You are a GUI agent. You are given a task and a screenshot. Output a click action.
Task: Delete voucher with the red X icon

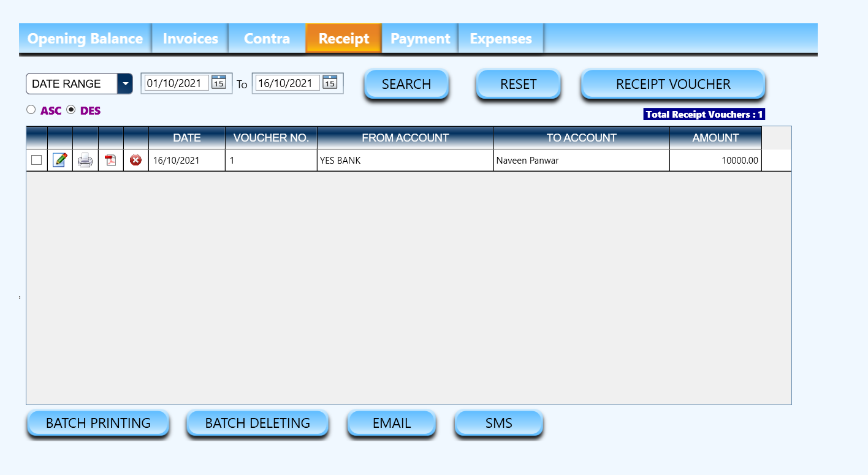(135, 161)
